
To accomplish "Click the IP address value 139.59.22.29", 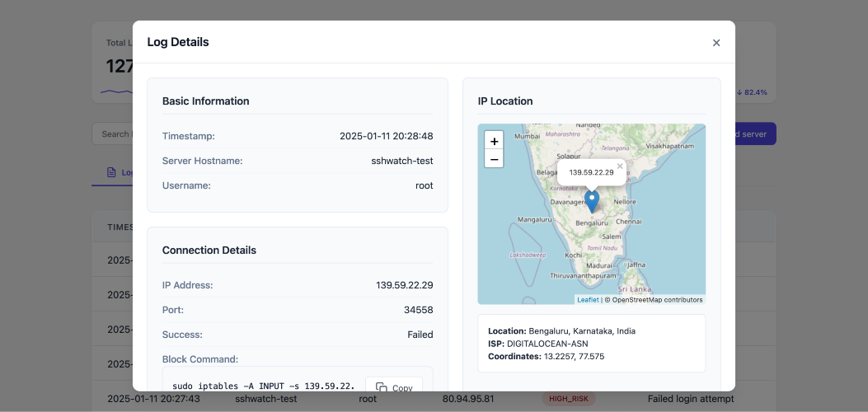I will (x=404, y=285).
